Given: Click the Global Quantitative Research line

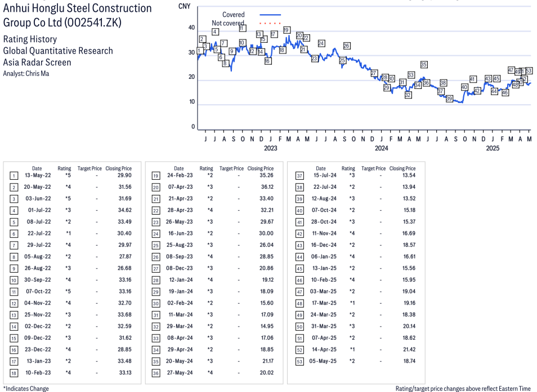Looking at the screenshot, I should pyautogui.click(x=58, y=51).
